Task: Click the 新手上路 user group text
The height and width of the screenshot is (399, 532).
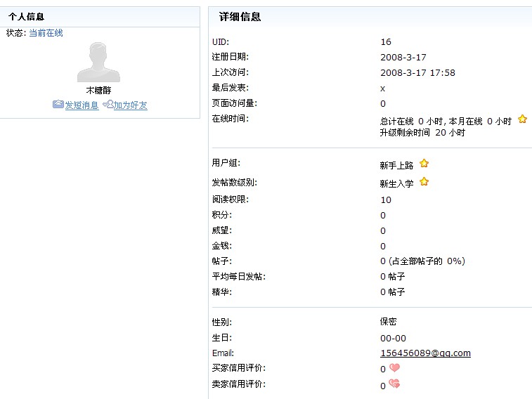Action: [x=397, y=166]
